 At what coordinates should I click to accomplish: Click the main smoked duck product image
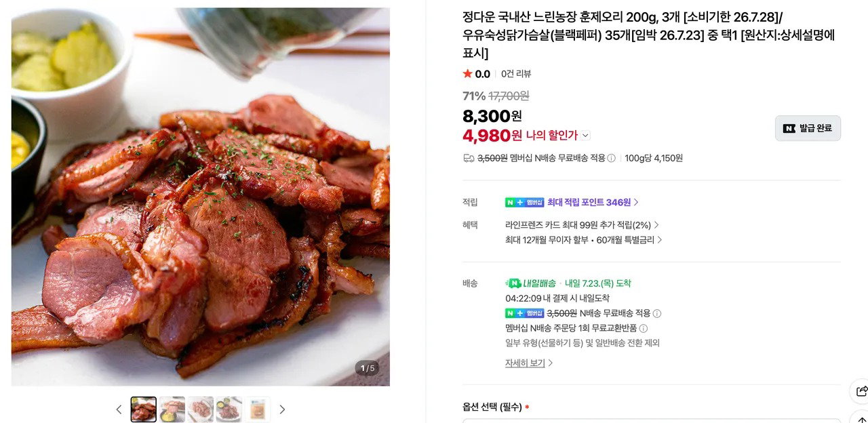coord(201,197)
